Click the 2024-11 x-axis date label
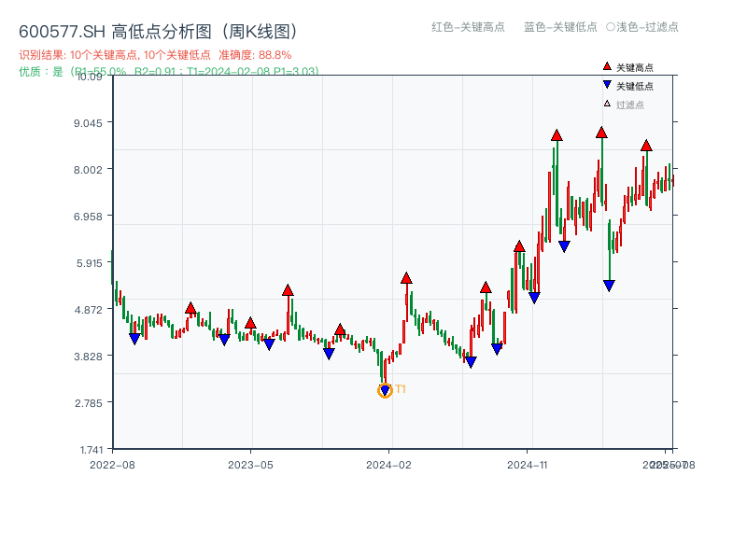The width and height of the screenshot is (747, 560). (528, 465)
